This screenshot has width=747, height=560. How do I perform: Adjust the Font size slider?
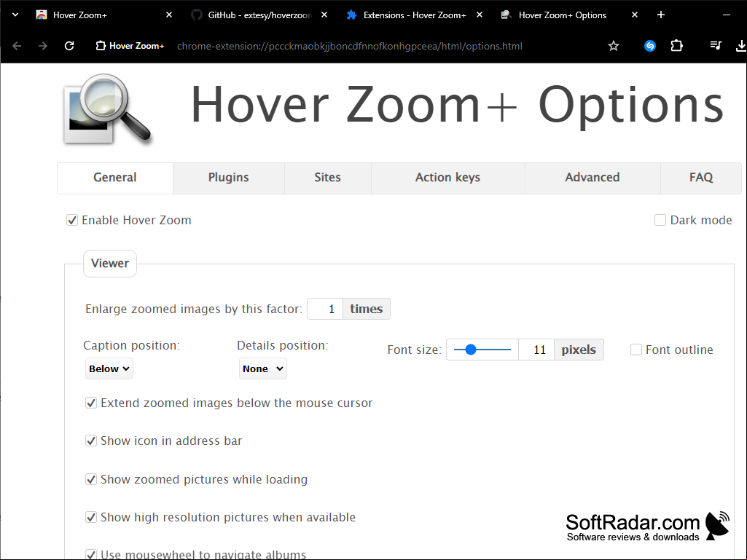(482, 350)
